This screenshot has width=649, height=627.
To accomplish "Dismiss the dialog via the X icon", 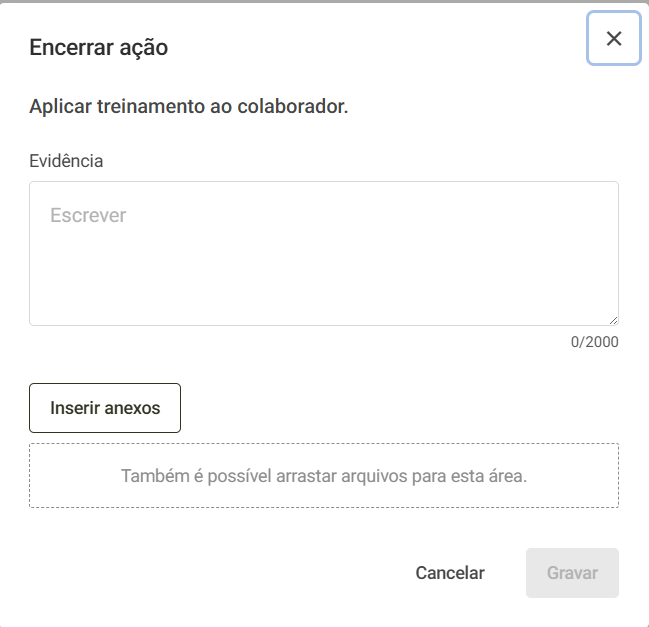I will pyautogui.click(x=613, y=38).
